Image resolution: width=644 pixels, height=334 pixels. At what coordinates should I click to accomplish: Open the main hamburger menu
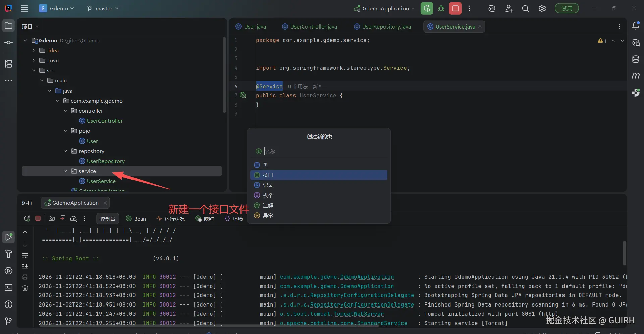24,9
